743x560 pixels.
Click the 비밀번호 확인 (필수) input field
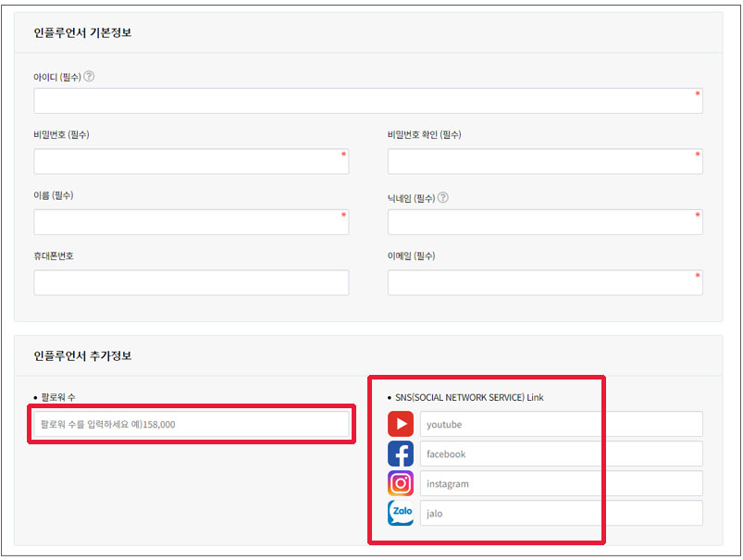[545, 161]
